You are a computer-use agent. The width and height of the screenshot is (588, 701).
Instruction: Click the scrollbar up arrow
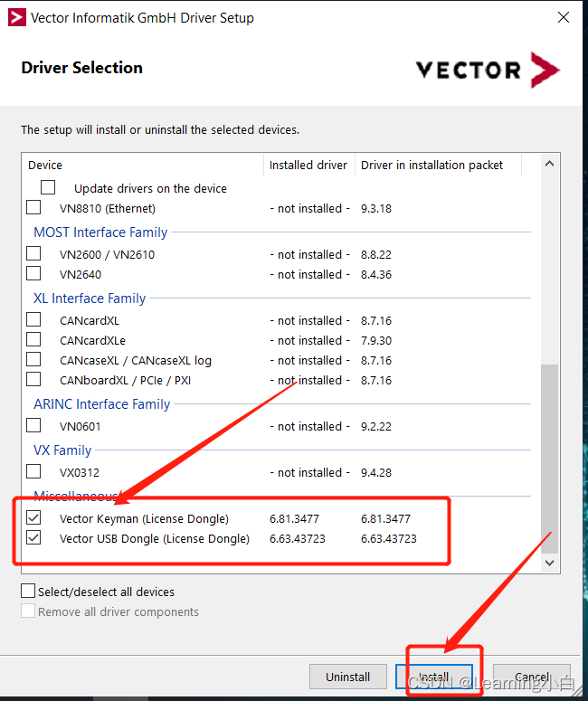tap(549, 164)
